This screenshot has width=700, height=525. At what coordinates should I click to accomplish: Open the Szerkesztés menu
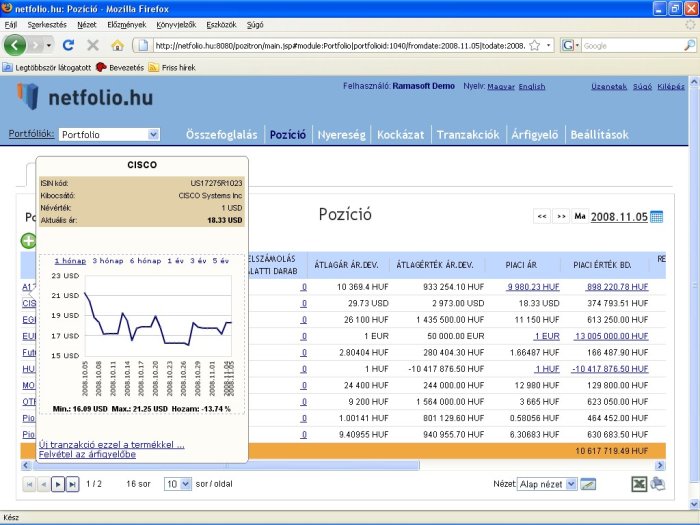point(47,25)
